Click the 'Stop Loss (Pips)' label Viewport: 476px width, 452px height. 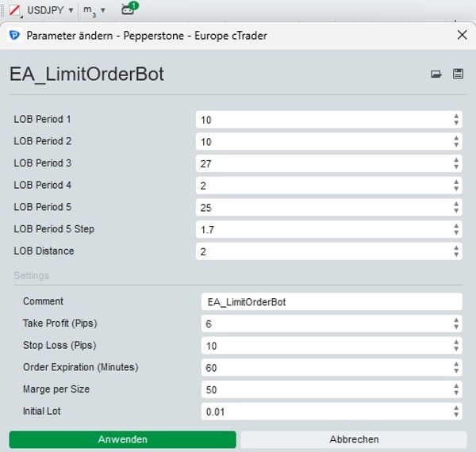59,345
